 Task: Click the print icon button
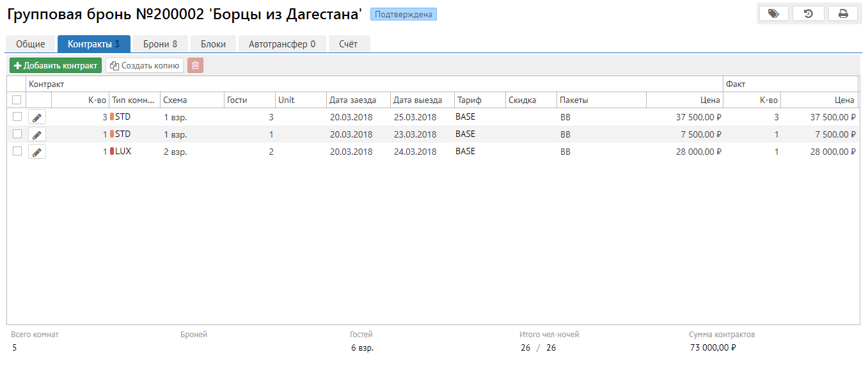click(843, 13)
